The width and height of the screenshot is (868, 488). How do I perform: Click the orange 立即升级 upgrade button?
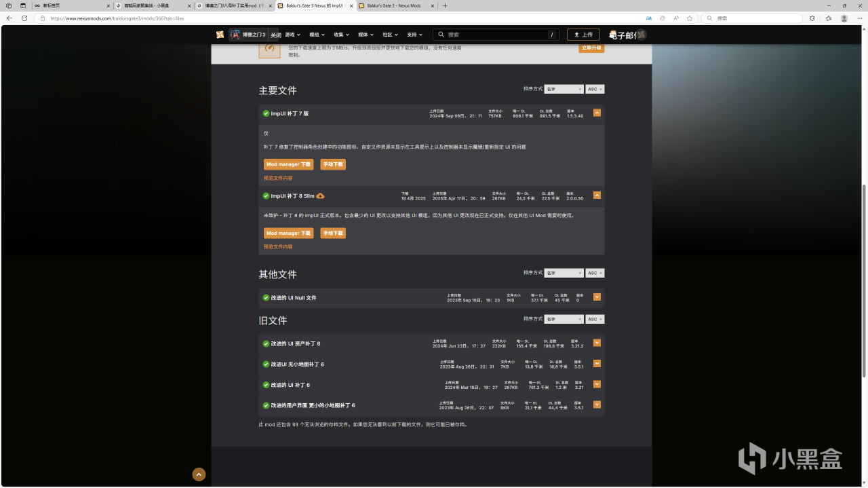[591, 48]
